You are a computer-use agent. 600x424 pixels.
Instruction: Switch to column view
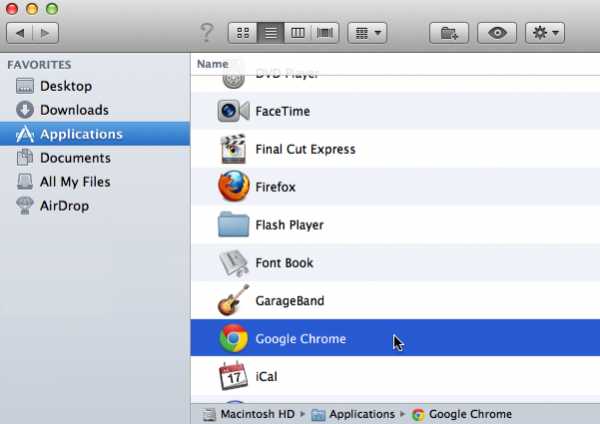pos(297,33)
